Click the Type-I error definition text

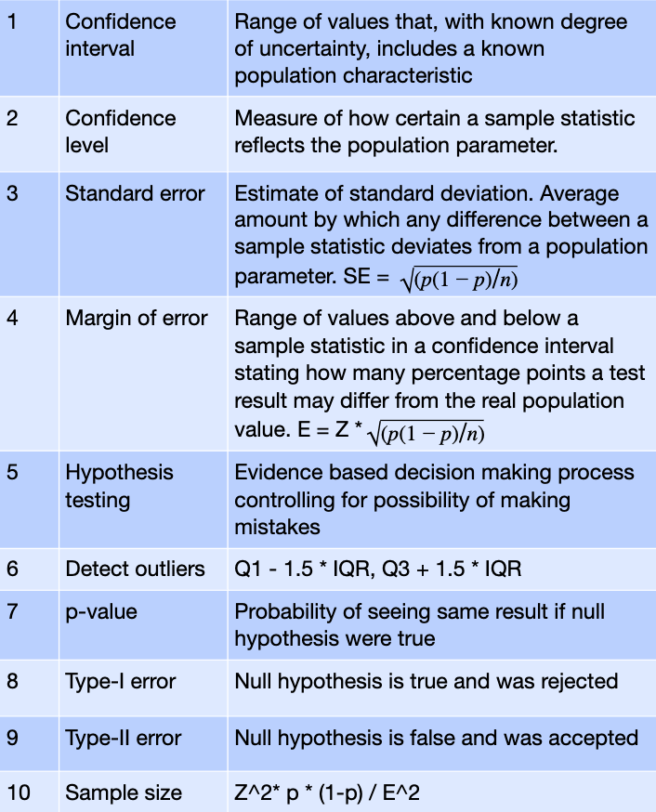[x=426, y=682]
